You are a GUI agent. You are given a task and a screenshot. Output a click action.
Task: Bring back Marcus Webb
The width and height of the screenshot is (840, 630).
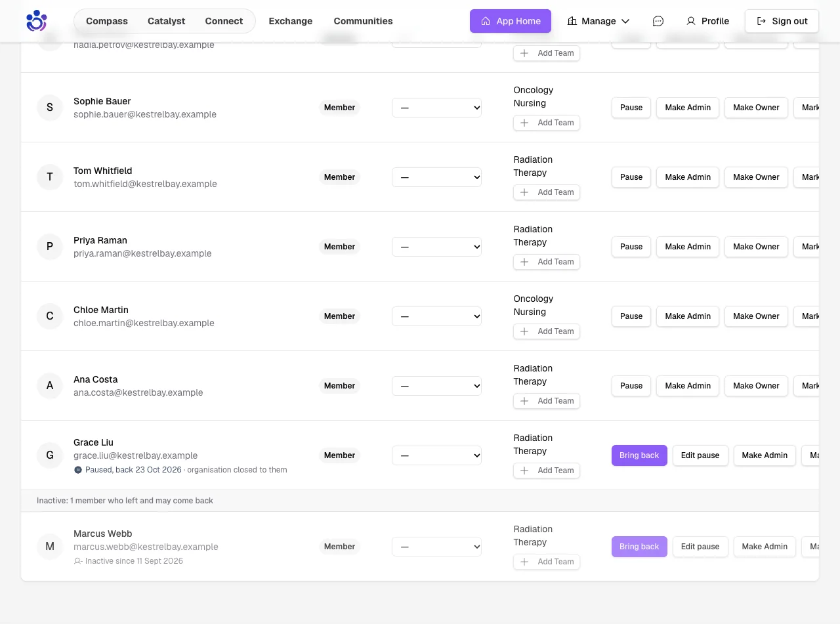pyautogui.click(x=639, y=547)
